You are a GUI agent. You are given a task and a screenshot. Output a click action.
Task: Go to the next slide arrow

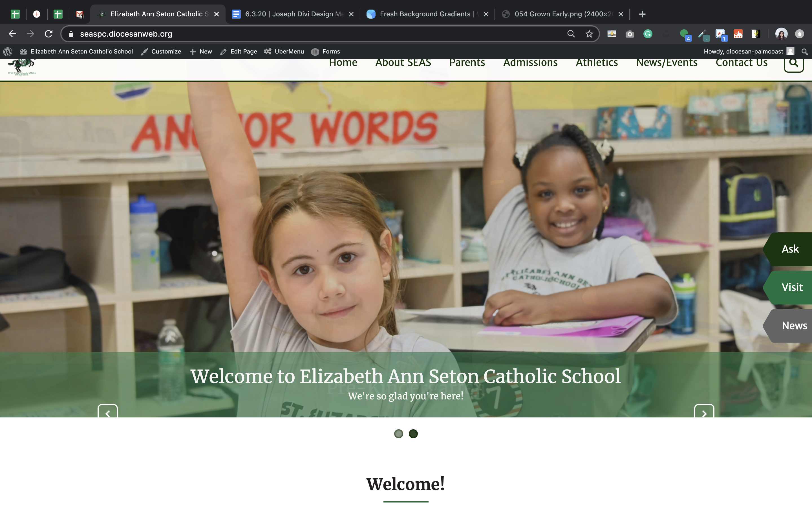click(704, 412)
